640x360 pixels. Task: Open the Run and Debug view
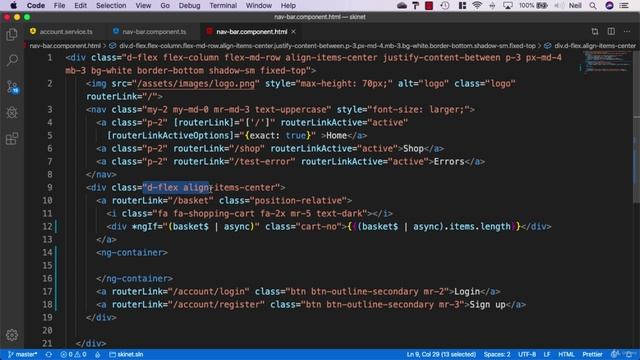(12, 112)
